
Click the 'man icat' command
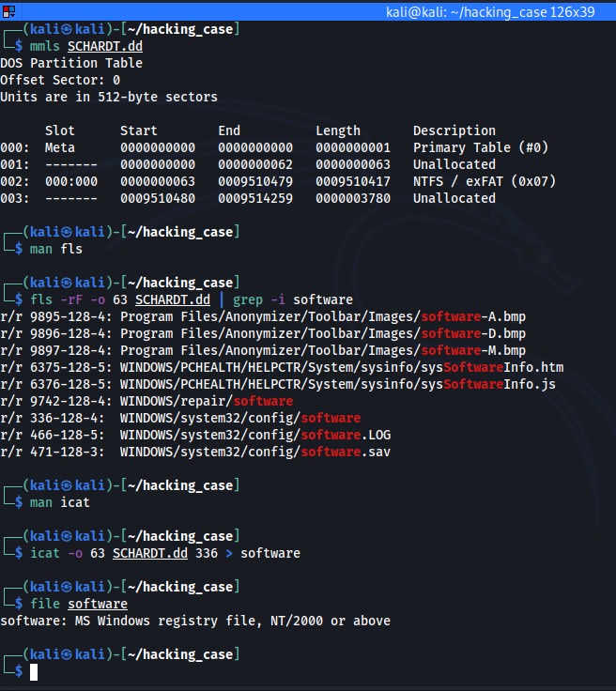59,503
